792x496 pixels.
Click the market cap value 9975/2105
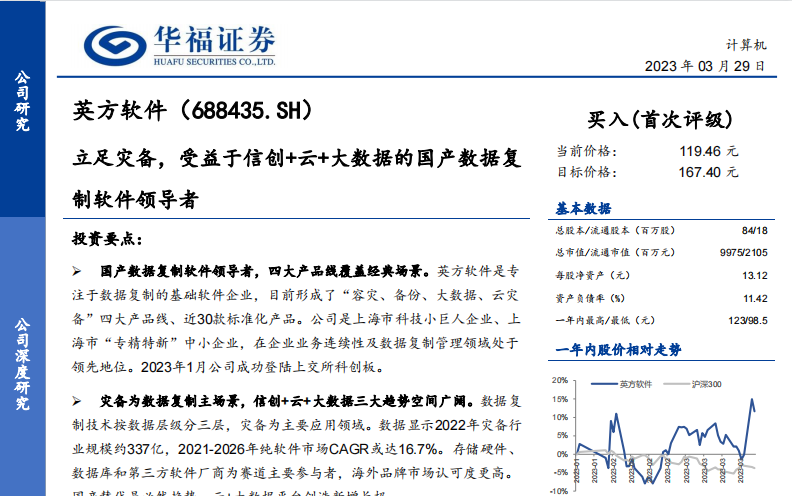(x=744, y=253)
